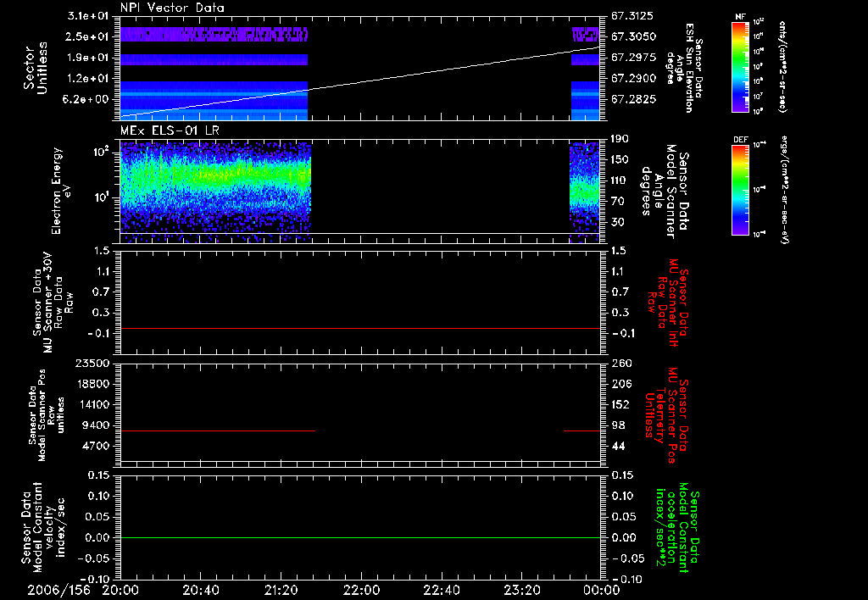Click the "Model Scanner Pos Raw" axis label

coord(47,415)
